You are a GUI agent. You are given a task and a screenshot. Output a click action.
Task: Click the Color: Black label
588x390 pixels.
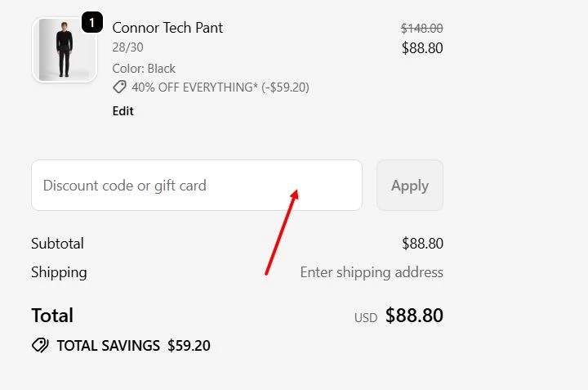point(144,69)
